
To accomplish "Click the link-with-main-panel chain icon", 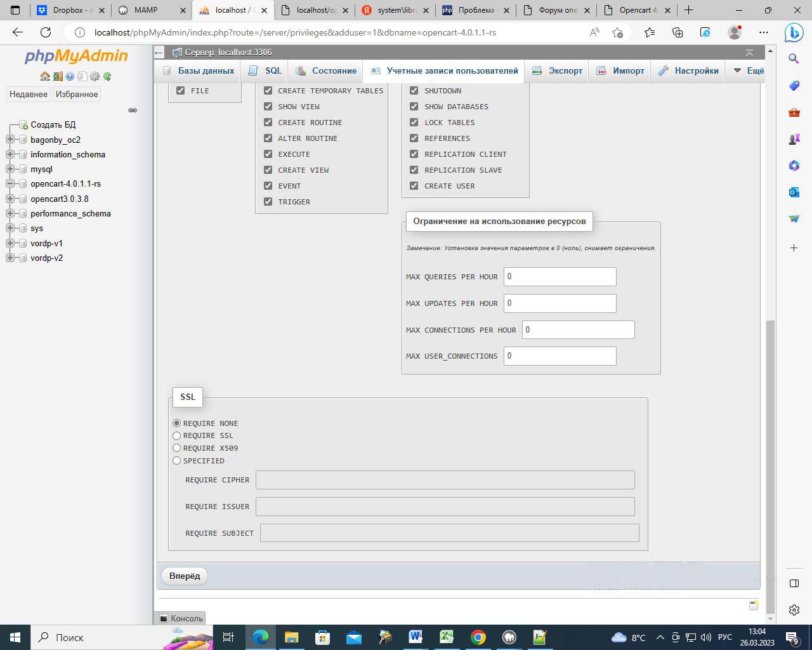I will pyautogui.click(x=133, y=110).
